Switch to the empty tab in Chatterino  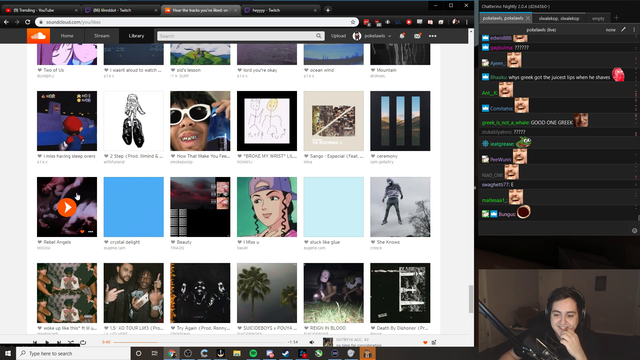click(598, 18)
